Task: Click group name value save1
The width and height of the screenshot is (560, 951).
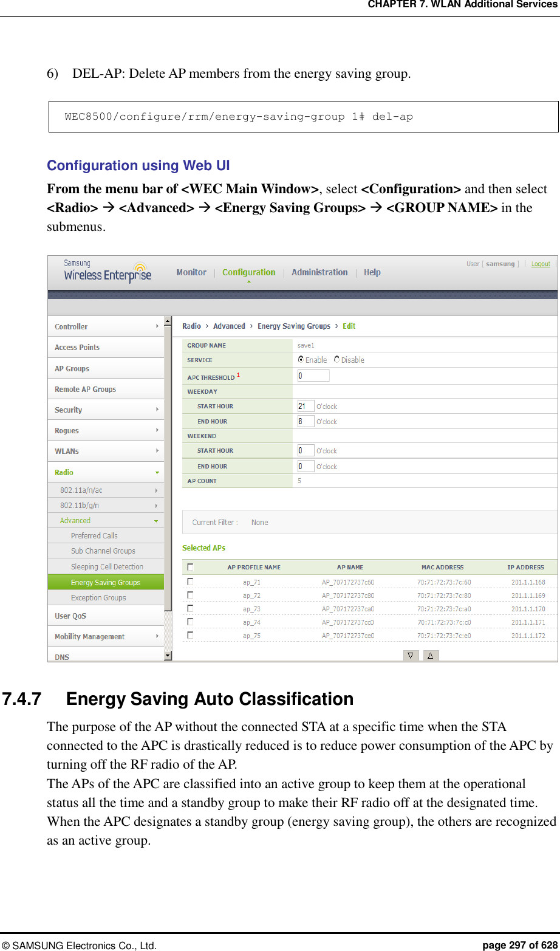Action: 306,345
